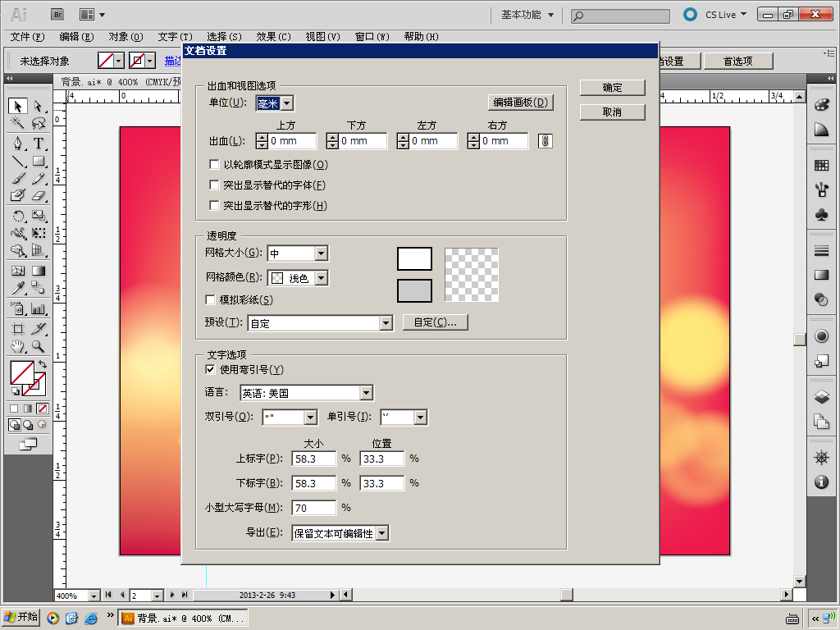Image resolution: width=840 pixels, height=630 pixels.
Task: Open the language dropdown 英语: 美国
Action: 307,393
